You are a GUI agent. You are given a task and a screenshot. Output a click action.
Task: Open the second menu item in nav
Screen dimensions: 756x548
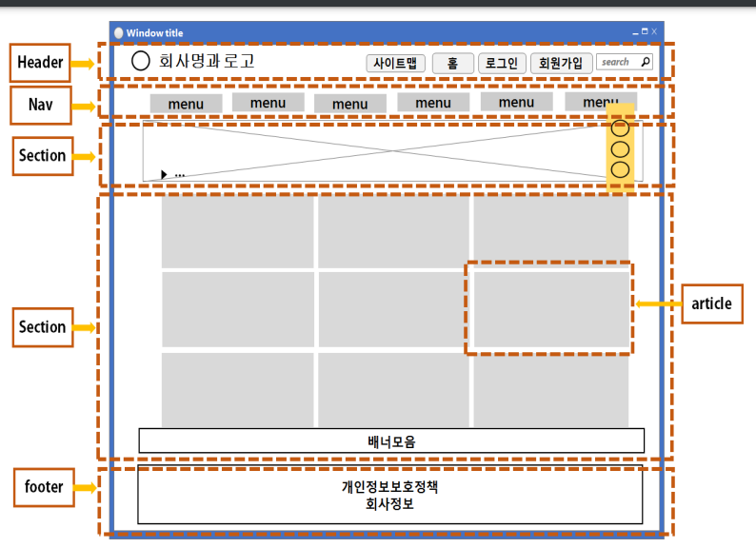269,103
